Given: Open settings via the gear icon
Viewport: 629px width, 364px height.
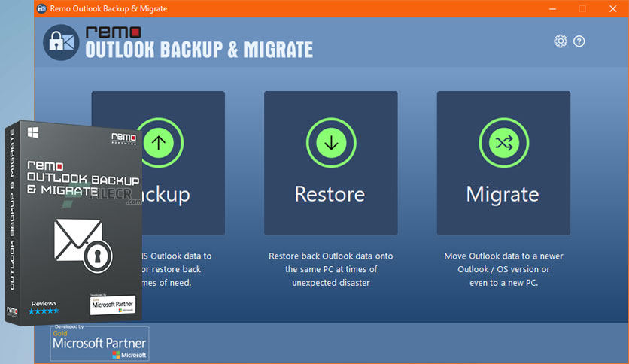Looking at the screenshot, I should coord(561,41).
